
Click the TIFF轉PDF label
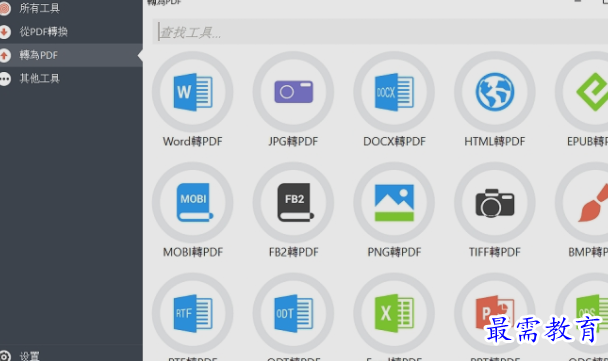495,252
